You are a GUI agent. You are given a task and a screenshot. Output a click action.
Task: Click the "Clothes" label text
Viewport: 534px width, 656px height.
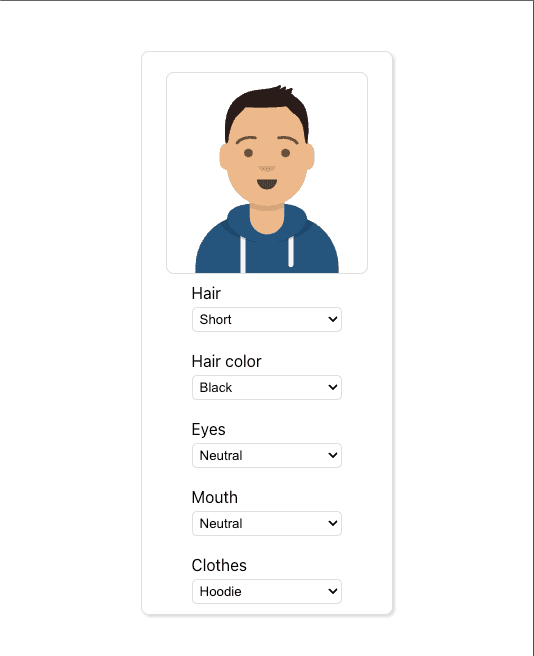pyautogui.click(x=219, y=566)
